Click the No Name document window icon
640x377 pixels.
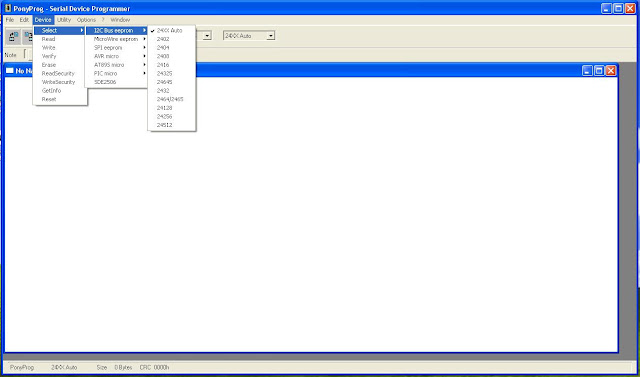pos(9,71)
